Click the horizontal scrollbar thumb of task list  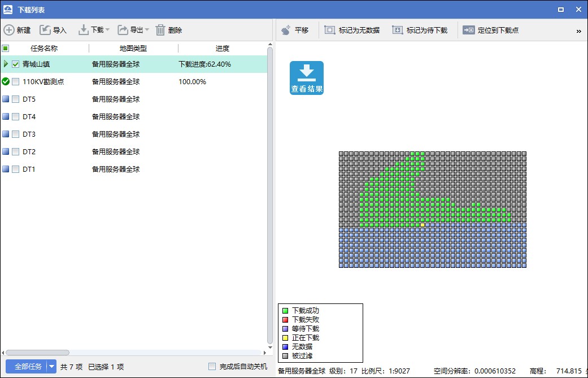click(x=37, y=353)
